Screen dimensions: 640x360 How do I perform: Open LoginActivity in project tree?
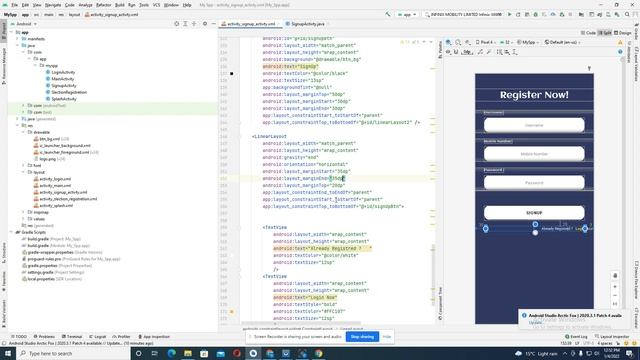pyautogui.click(x=63, y=72)
